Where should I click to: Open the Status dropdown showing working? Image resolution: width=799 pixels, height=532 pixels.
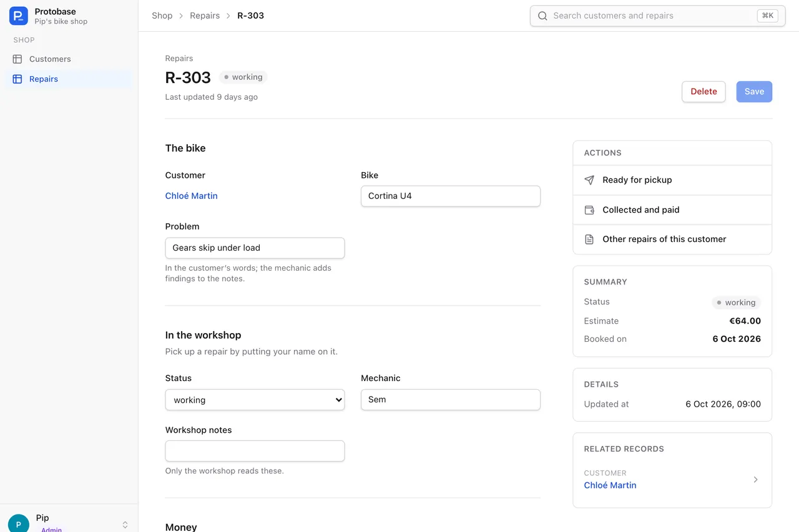click(x=255, y=400)
